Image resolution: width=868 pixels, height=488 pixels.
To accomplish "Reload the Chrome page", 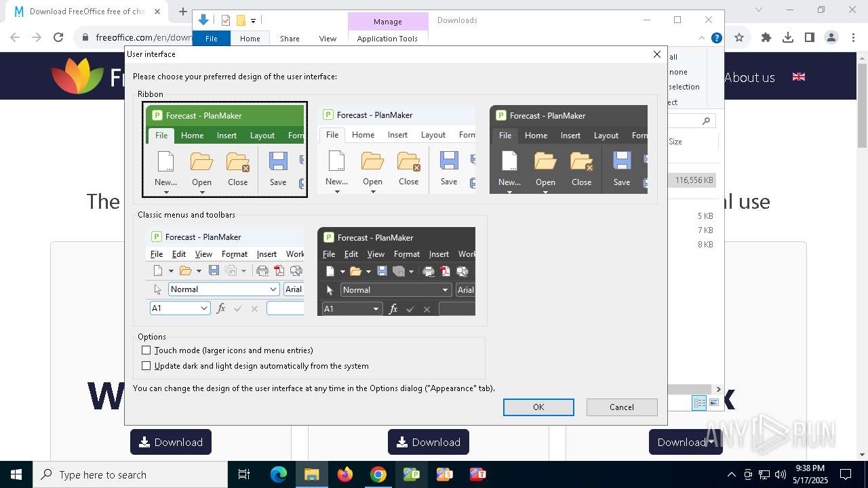I will pos(58,38).
